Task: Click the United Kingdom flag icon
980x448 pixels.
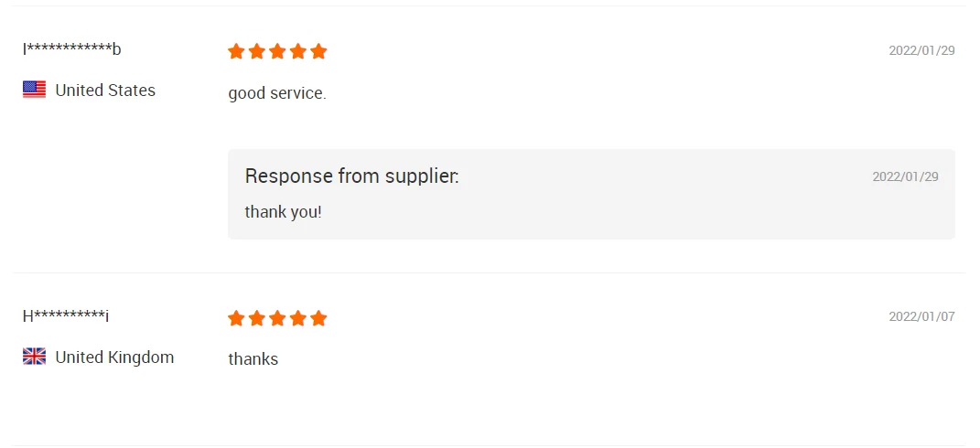Action: coord(35,357)
